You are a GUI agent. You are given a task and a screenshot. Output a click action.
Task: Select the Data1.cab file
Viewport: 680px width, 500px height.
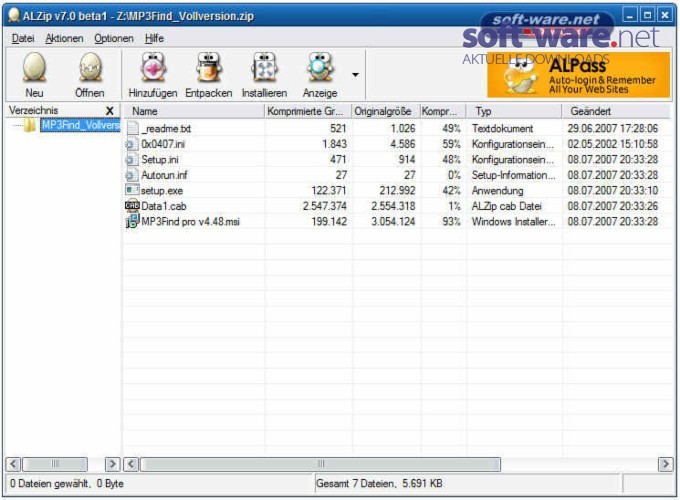(163, 206)
